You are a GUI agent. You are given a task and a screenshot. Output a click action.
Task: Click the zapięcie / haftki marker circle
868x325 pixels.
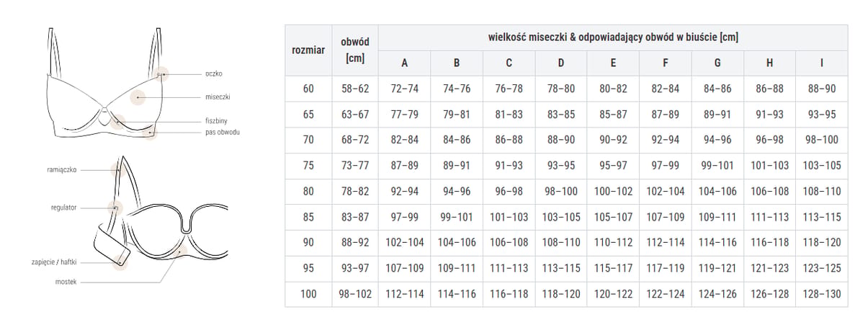[120, 262]
